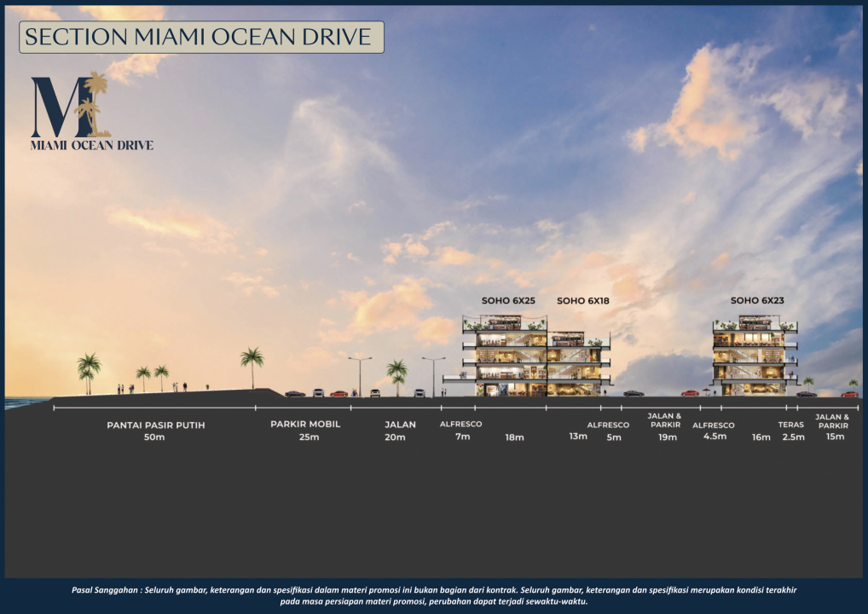Click the Teras 2.5m label
Viewport: 868px width, 614px height.
point(792,431)
